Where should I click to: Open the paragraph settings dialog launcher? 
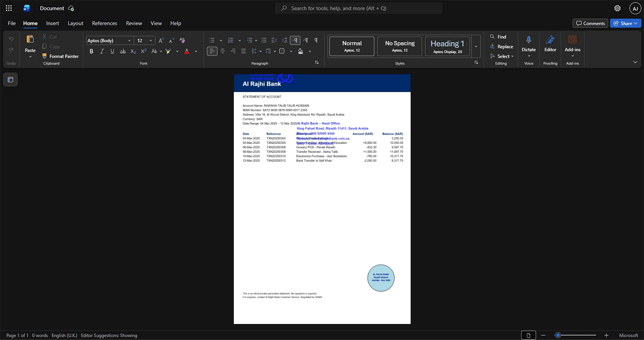[x=316, y=62]
